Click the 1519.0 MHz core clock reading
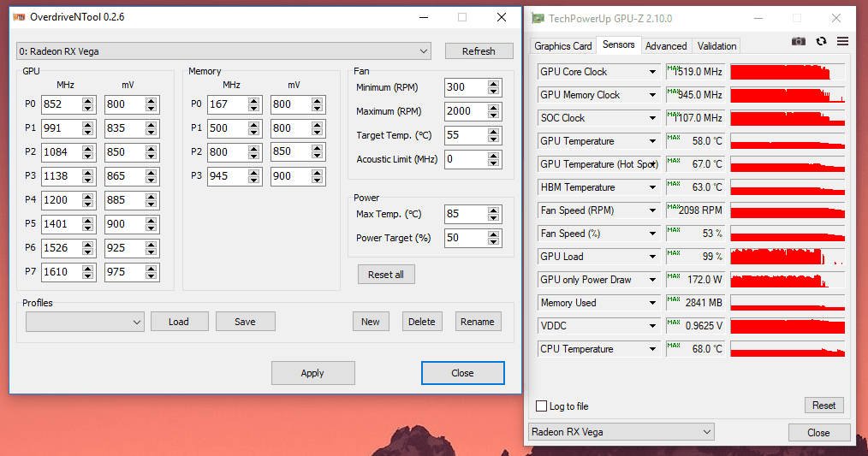The width and height of the screenshot is (868, 456). (x=695, y=72)
